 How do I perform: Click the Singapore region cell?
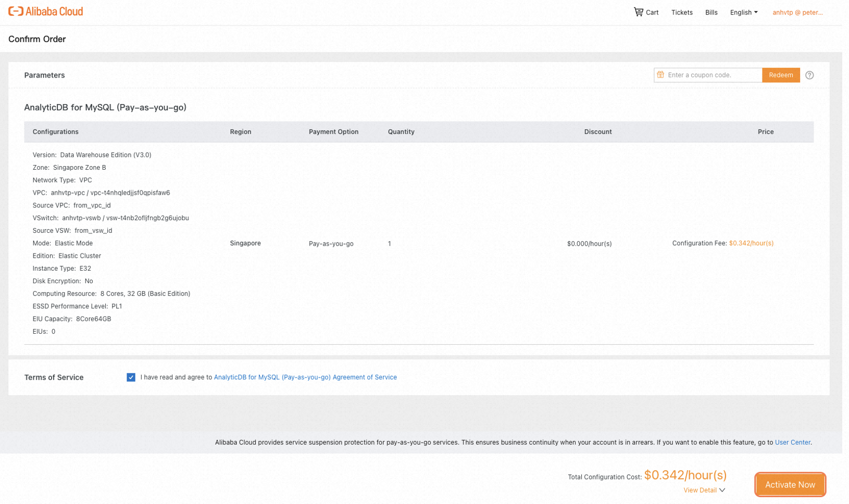[245, 243]
